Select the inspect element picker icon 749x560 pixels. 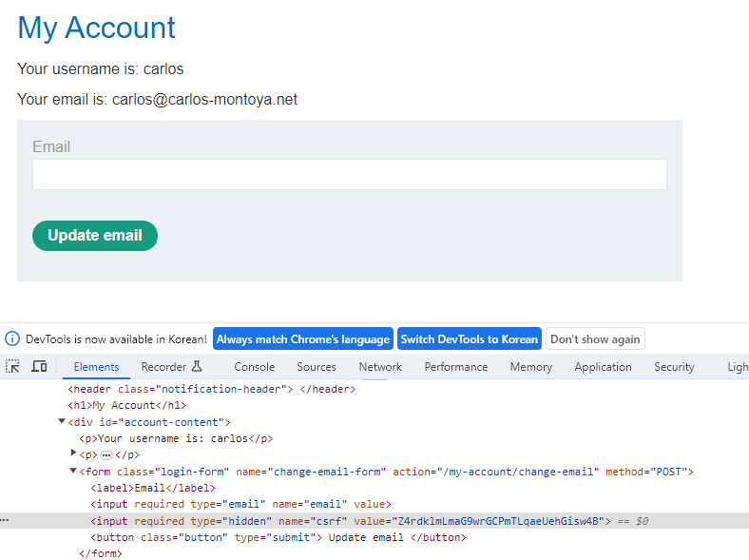(12, 366)
